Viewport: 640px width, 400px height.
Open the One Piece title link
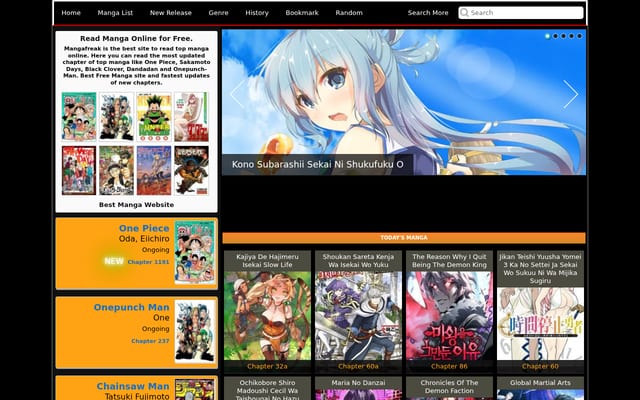pyautogui.click(x=144, y=228)
